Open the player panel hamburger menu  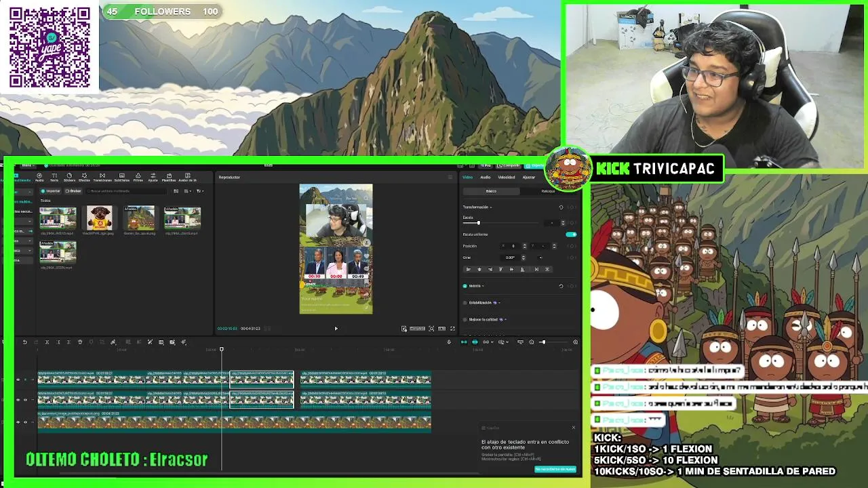450,178
